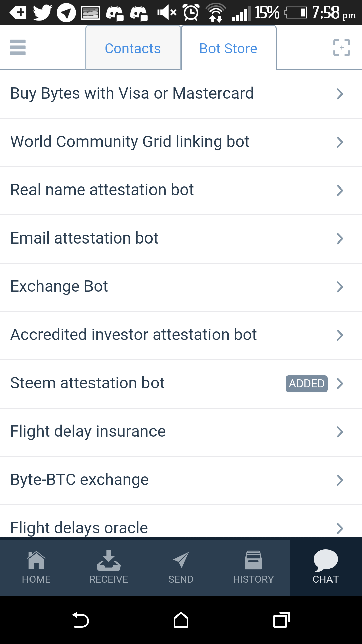
Task: Switch to the Contacts tab
Action: pyautogui.click(x=133, y=48)
